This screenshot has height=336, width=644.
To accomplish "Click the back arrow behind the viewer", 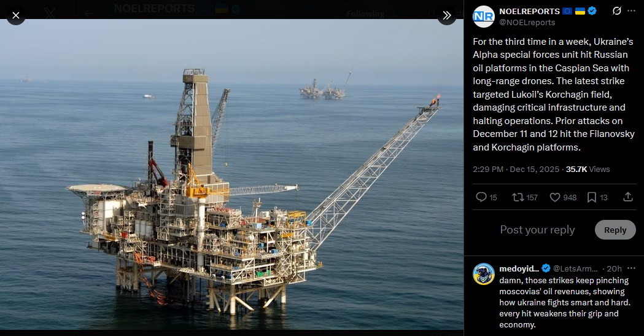I will (x=88, y=14).
